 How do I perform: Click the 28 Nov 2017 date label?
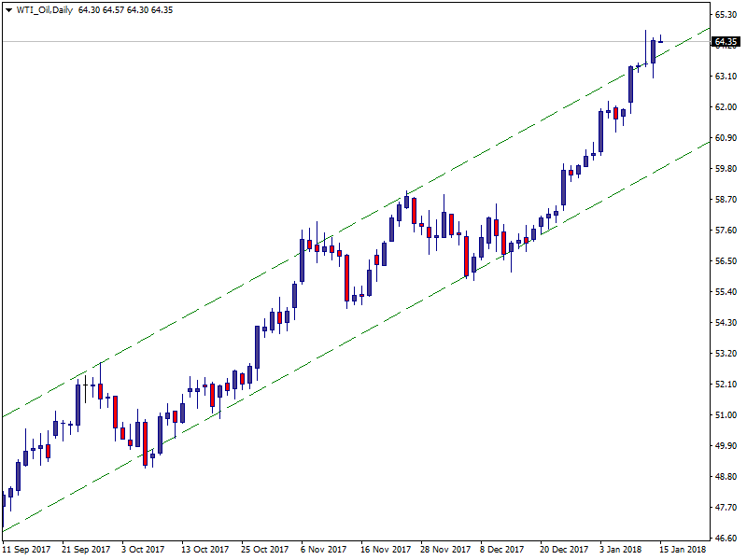tap(443, 550)
